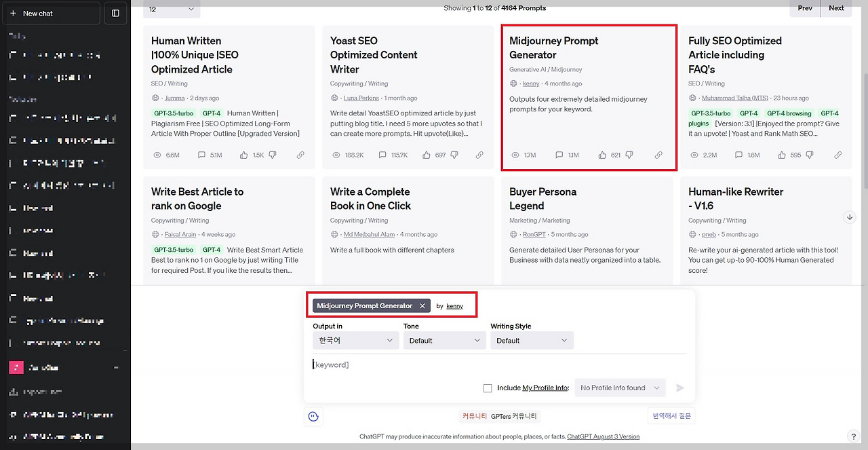Go to Next page of prompts
The height and width of the screenshot is (450, 868).
pyautogui.click(x=836, y=8)
